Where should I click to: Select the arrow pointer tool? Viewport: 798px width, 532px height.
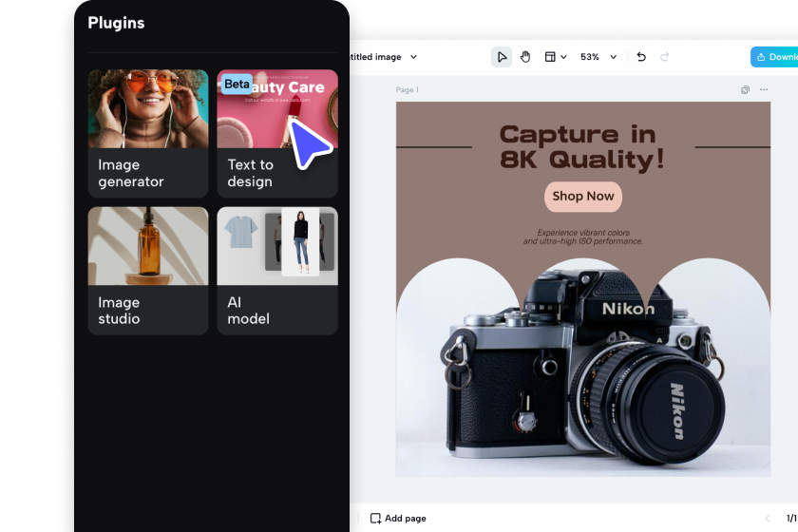502,57
